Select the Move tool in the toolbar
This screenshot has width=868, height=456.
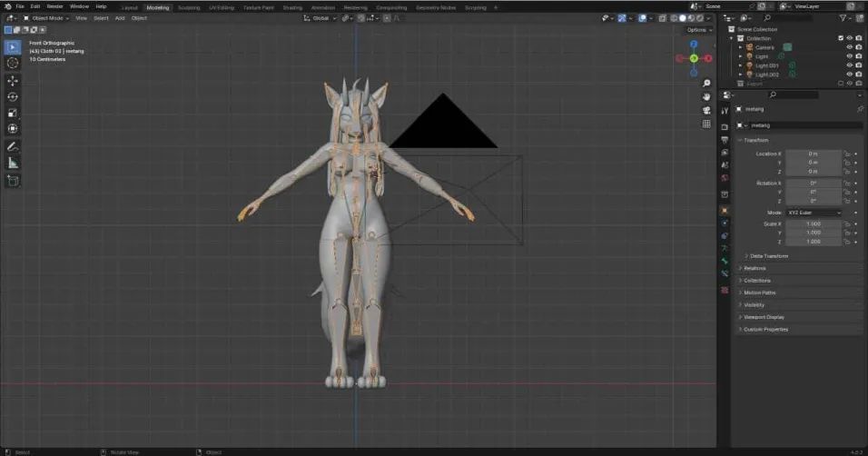click(13, 80)
